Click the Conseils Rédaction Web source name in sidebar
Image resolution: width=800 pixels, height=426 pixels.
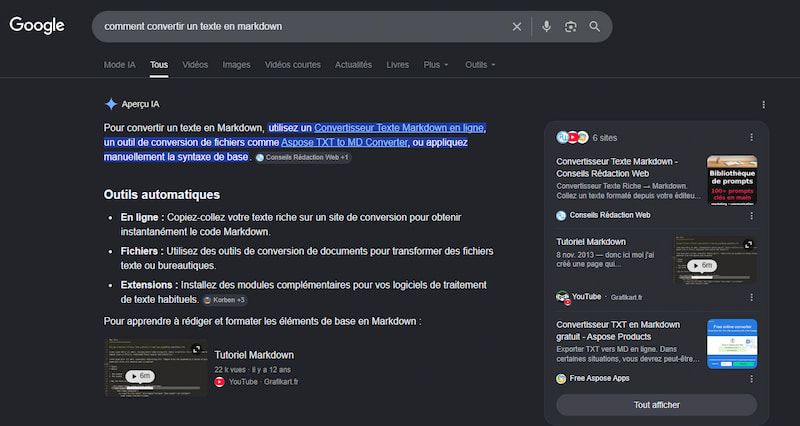pyautogui.click(x=610, y=215)
